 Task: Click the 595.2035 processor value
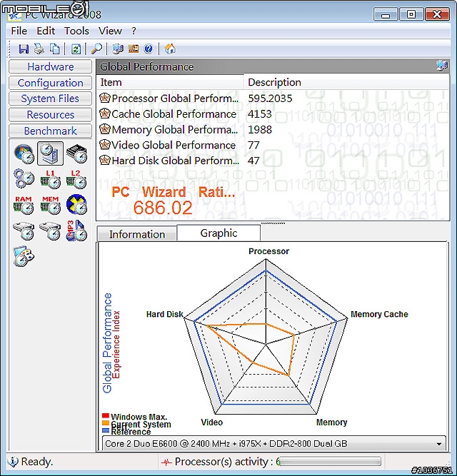click(270, 98)
